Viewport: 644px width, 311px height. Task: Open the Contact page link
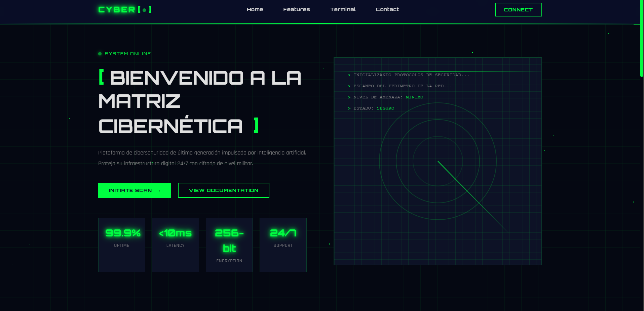387,9
